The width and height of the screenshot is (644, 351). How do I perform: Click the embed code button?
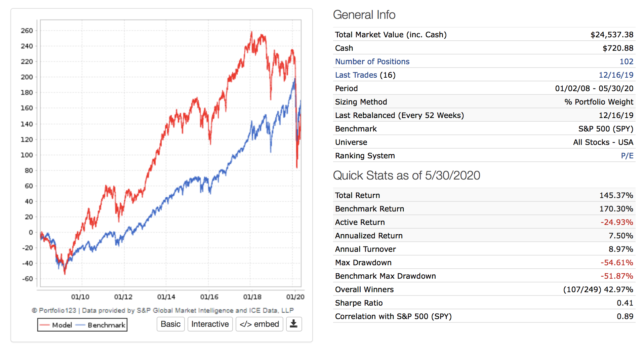259,324
